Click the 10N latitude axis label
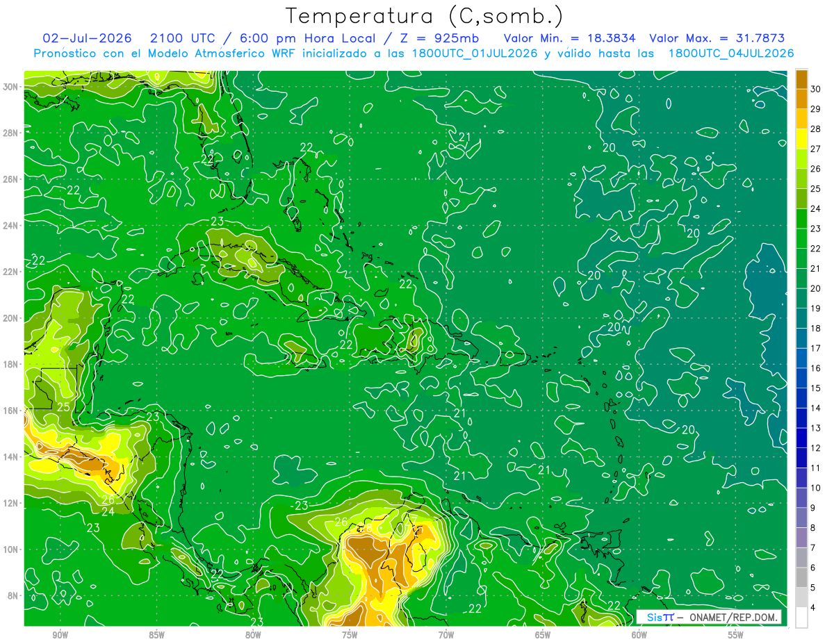The height and width of the screenshot is (644, 834). tap(10, 549)
